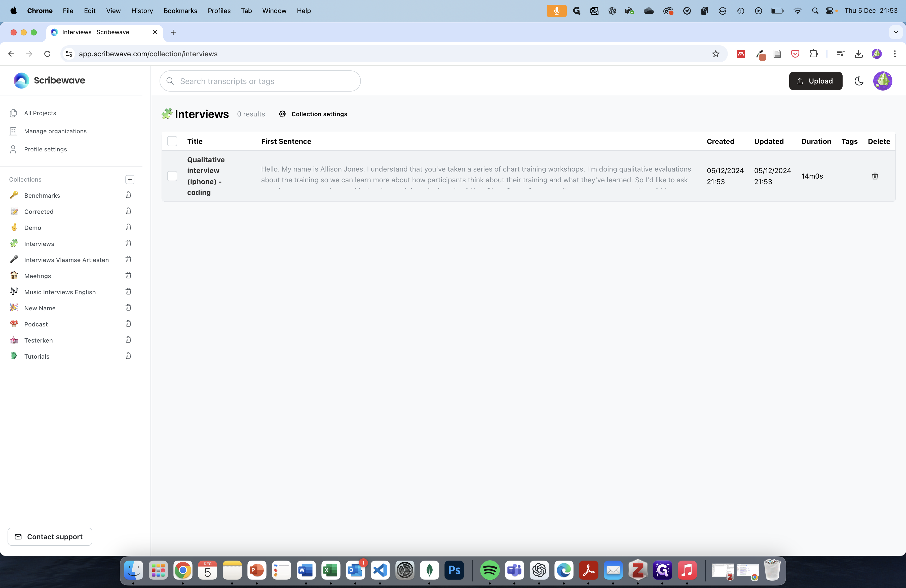Select all transcripts with header checkbox
This screenshot has width=906, height=588.
pyautogui.click(x=172, y=141)
